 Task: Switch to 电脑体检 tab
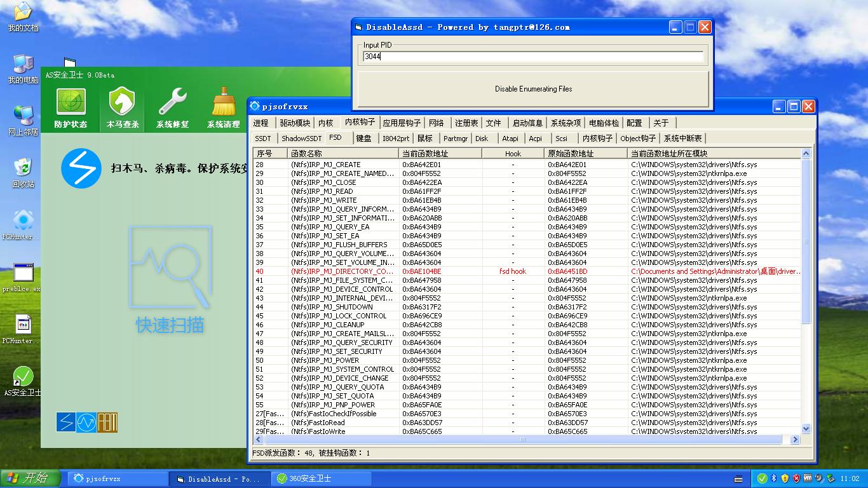604,123
